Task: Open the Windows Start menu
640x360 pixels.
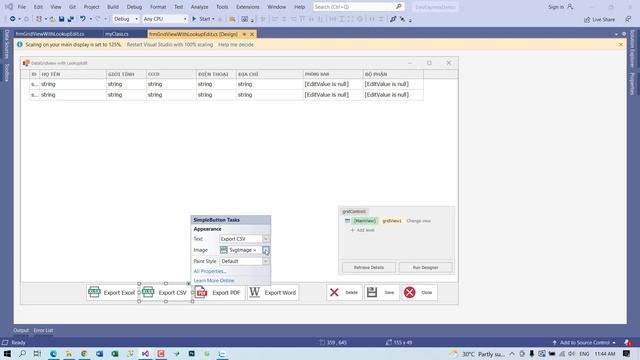Action: [x=7, y=353]
